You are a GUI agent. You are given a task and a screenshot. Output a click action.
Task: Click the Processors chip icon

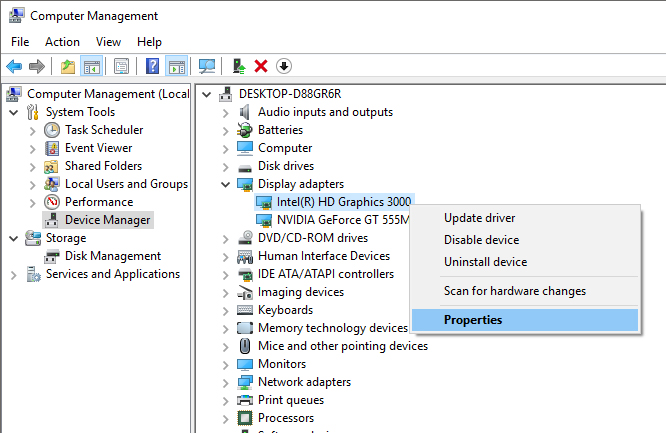(245, 418)
